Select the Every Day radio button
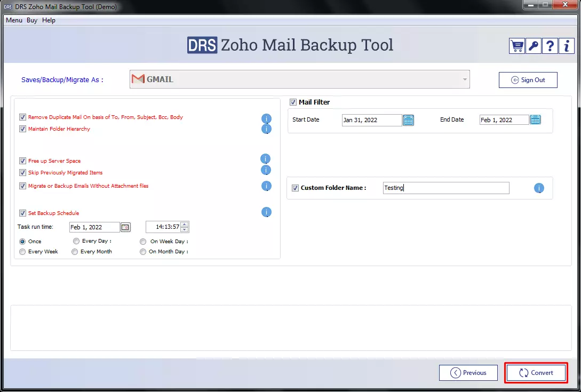This screenshot has width=581, height=392. pyautogui.click(x=76, y=241)
